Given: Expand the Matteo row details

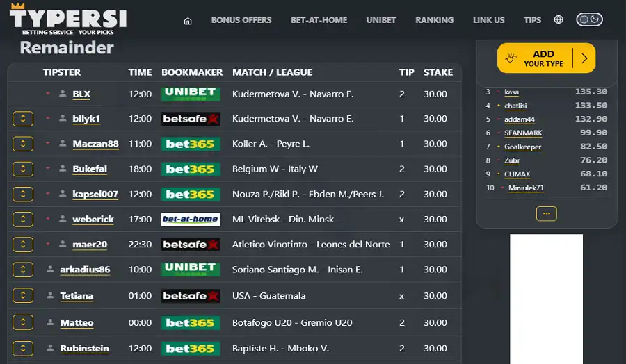Looking at the screenshot, I should tap(23, 322).
